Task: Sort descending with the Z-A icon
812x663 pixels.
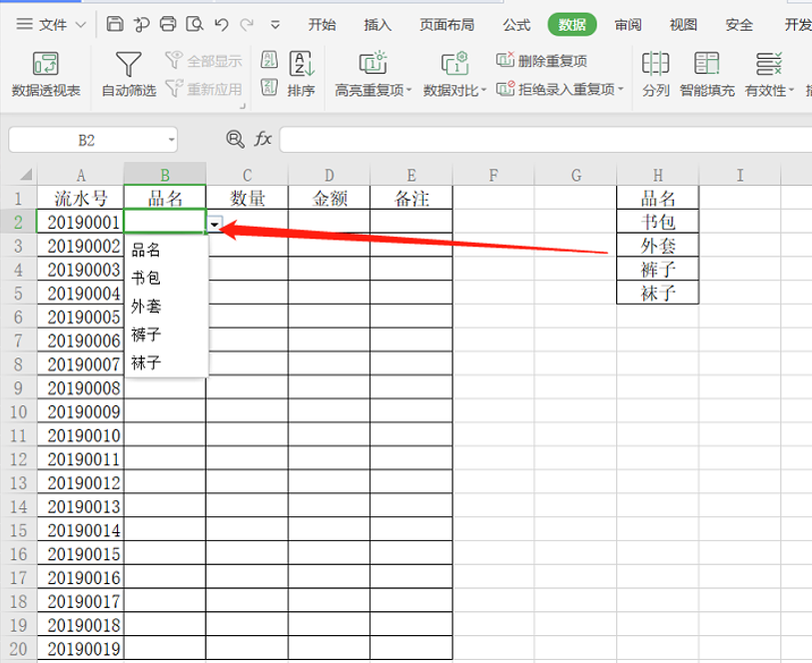Action: pos(269,87)
